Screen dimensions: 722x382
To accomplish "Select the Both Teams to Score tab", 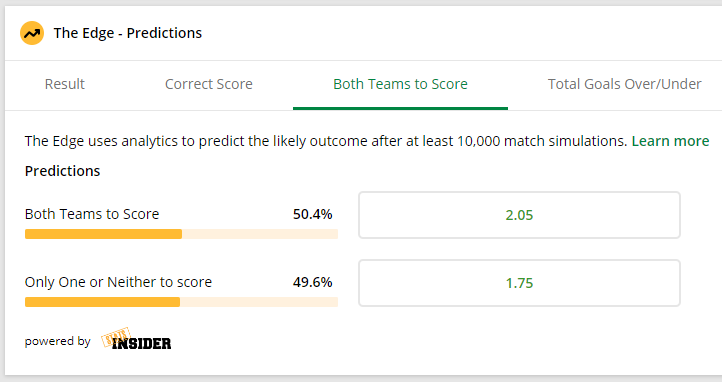I will [400, 84].
